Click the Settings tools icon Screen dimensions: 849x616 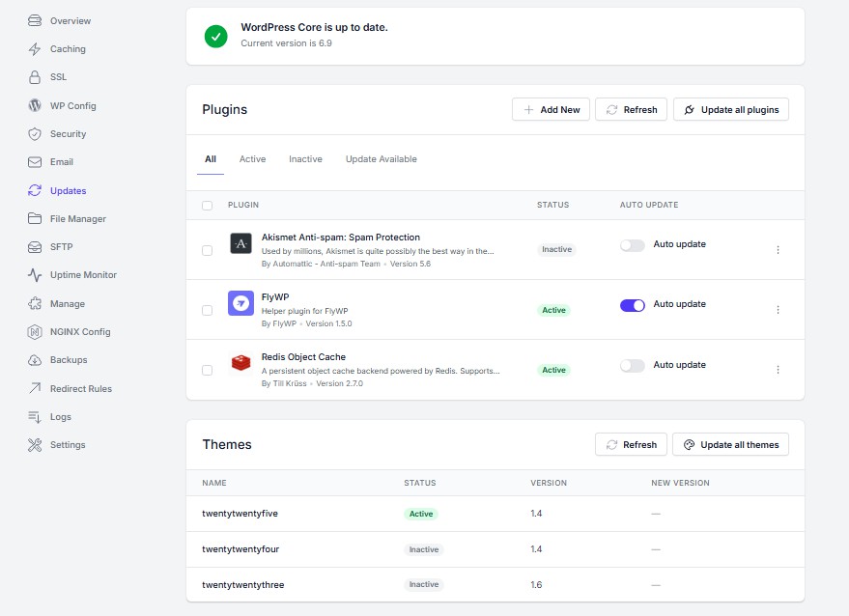pyautogui.click(x=35, y=444)
